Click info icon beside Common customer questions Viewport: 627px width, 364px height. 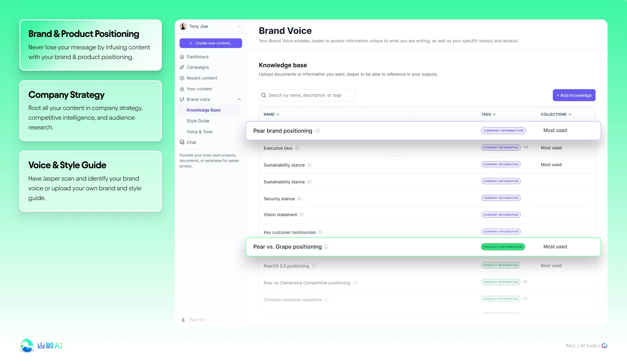coord(327,300)
